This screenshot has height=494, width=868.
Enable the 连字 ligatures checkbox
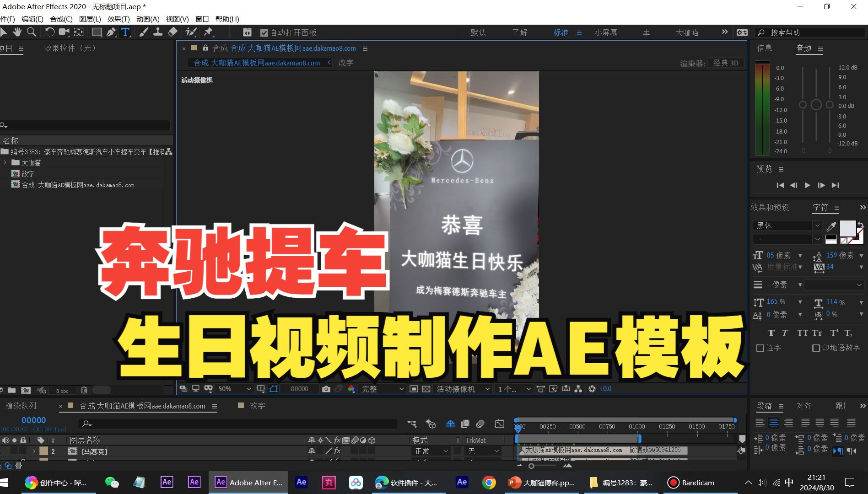pyautogui.click(x=760, y=348)
